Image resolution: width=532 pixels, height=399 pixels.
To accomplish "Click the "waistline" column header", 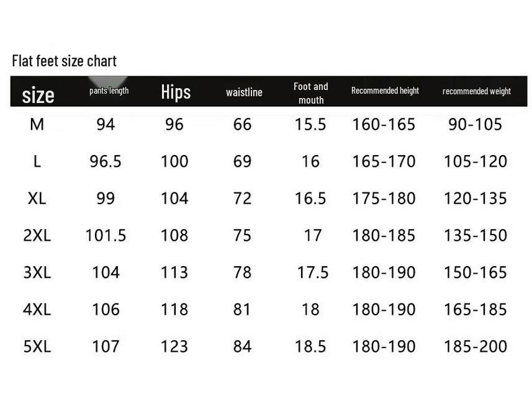I will point(244,92).
